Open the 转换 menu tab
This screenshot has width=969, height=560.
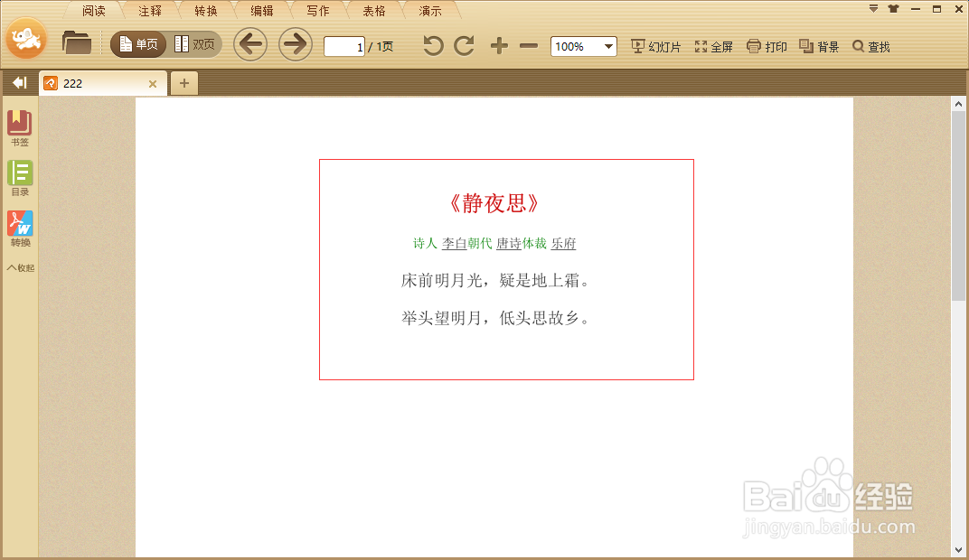coord(206,11)
